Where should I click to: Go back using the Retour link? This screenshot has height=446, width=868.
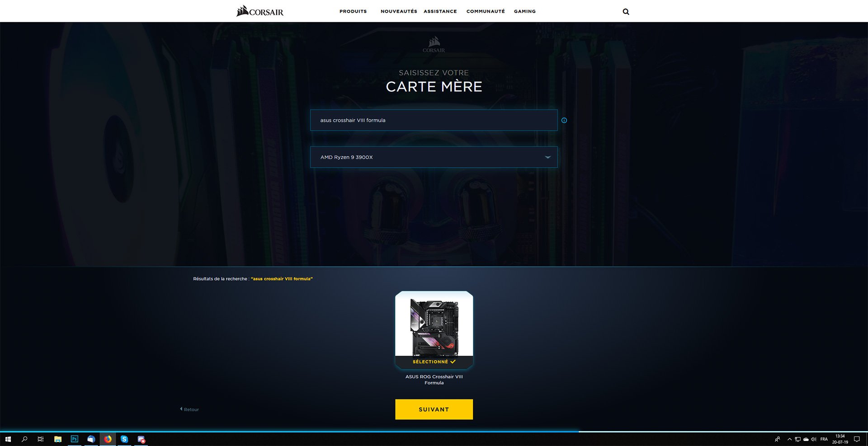(190, 409)
